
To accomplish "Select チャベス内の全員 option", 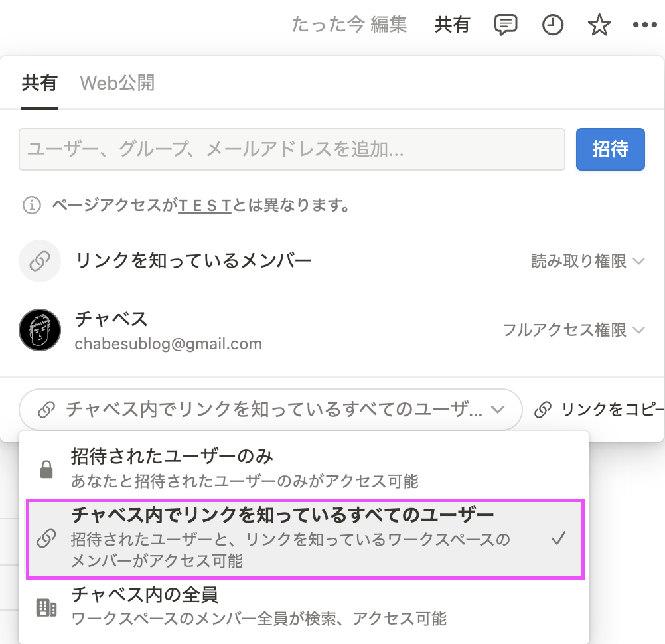I will pos(304,607).
